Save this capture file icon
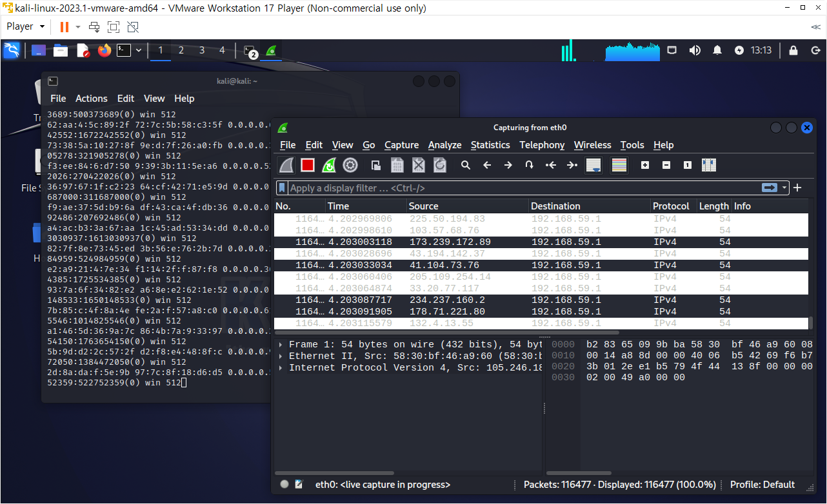827x504 pixels. [x=397, y=165]
